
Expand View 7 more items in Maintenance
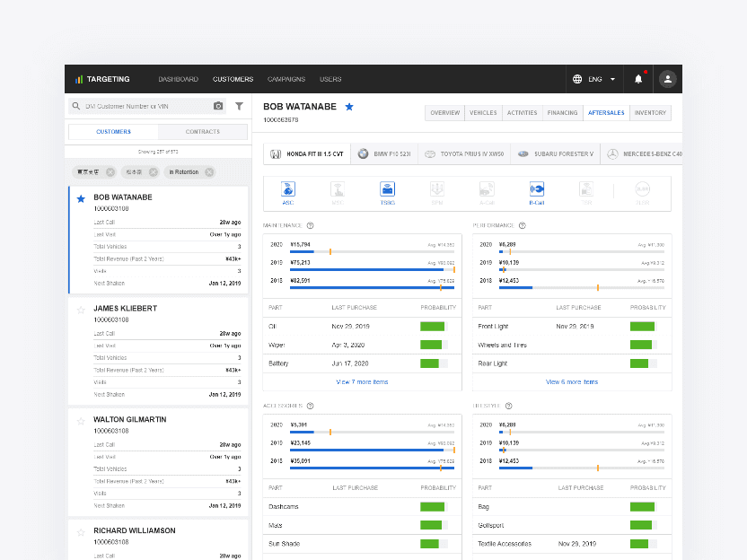click(x=362, y=382)
